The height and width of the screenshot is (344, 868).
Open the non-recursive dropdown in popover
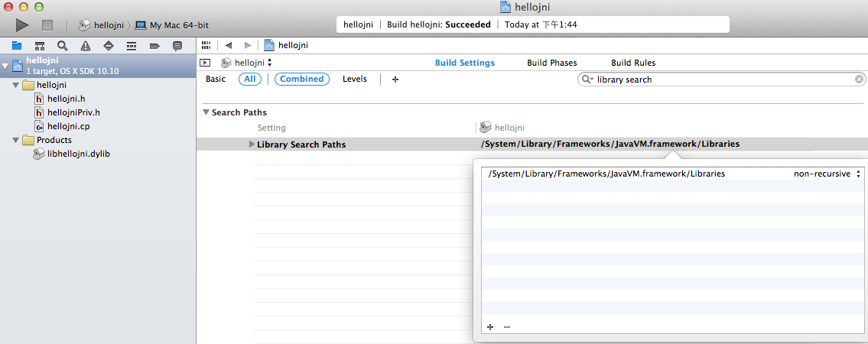827,174
